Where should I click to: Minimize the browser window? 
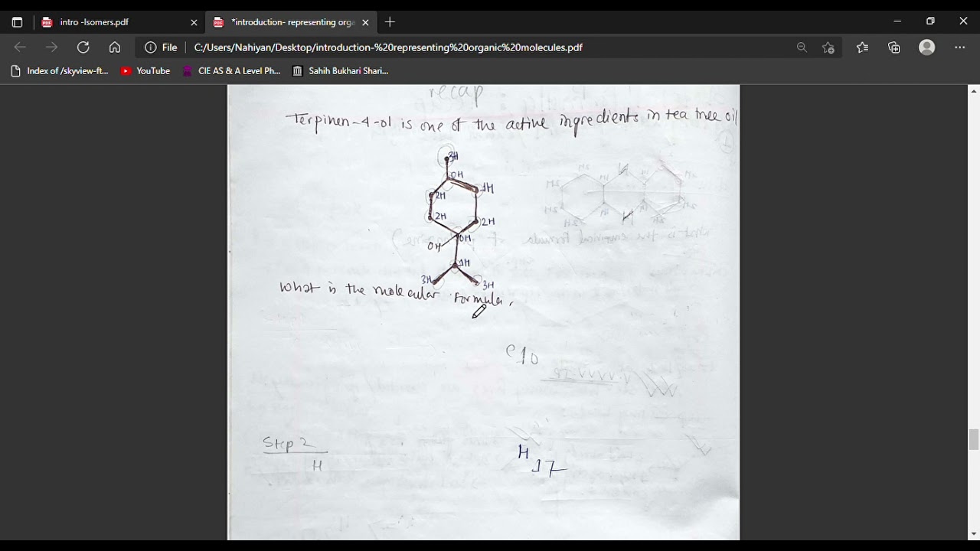(897, 21)
